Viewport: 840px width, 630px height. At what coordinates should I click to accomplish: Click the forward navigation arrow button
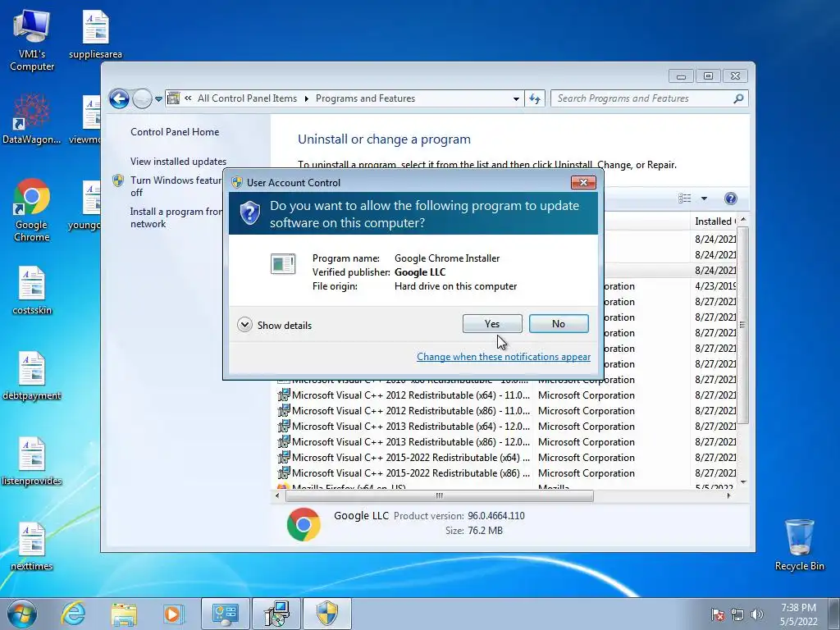click(142, 98)
